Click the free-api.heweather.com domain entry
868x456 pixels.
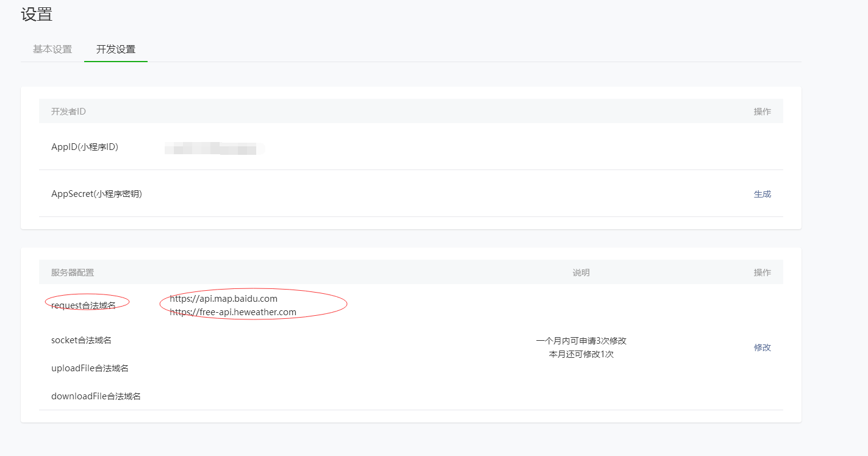pos(233,312)
